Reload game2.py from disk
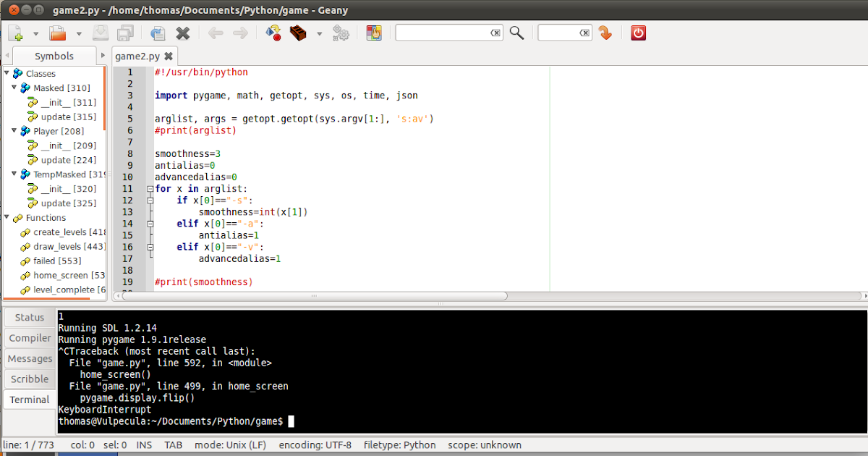 tap(157, 33)
